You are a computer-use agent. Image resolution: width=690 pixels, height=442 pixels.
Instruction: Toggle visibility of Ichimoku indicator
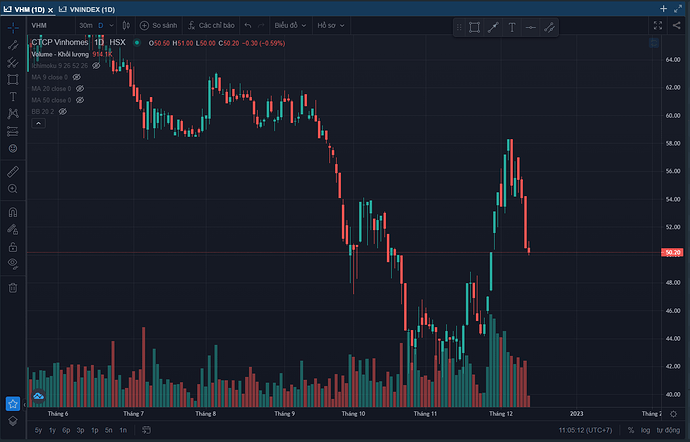(97, 65)
